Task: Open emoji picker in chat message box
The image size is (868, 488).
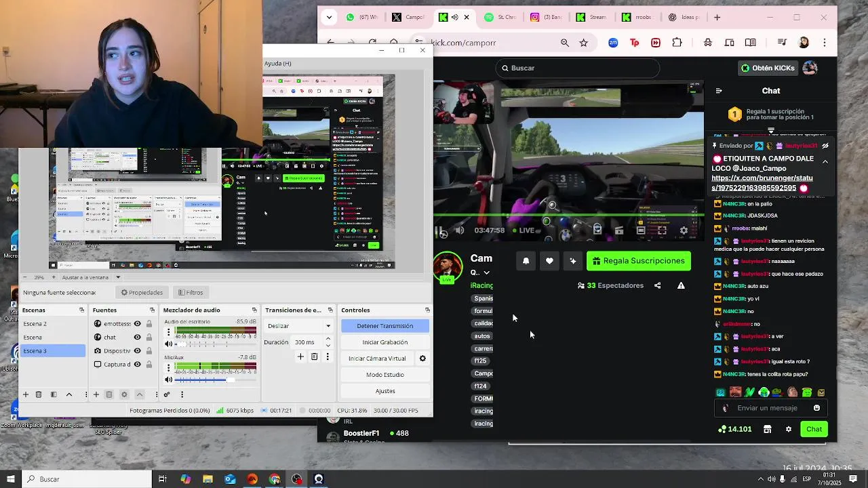Action: click(x=816, y=408)
